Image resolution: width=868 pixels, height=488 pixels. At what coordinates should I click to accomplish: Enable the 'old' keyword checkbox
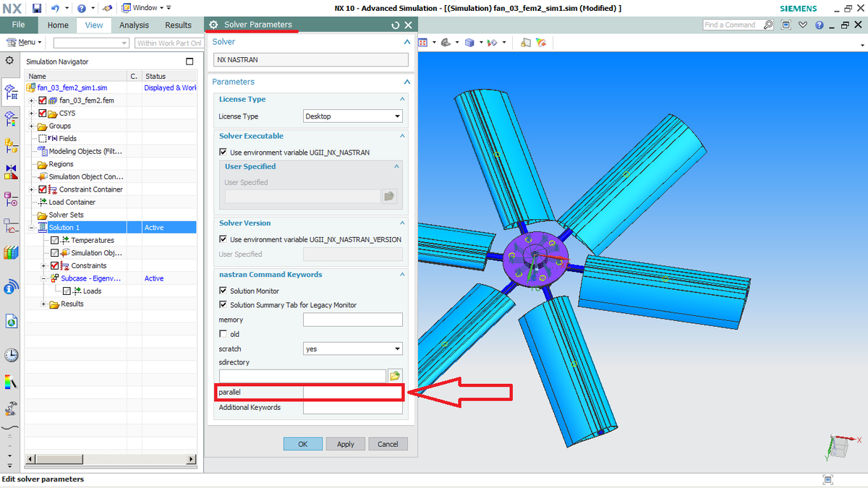click(x=224, y=334)
